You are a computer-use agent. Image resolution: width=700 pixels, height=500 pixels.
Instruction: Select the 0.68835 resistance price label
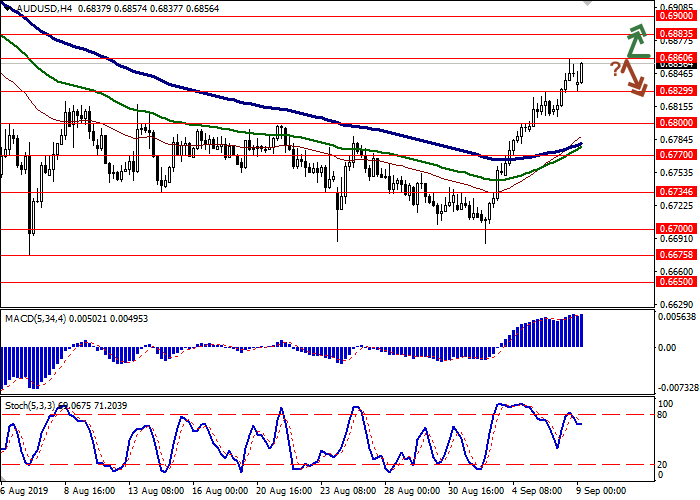pyautogui.click(x=675, y=33)
